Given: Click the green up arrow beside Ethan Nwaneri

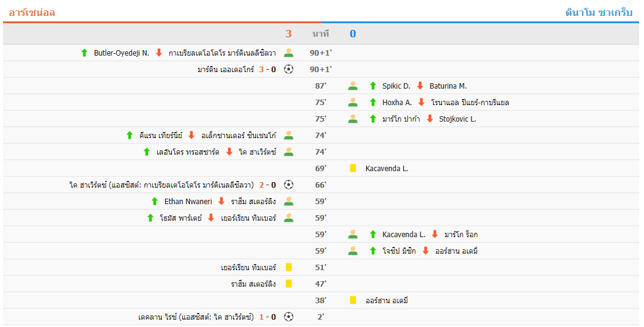Looking at the screenshot, I should click(x=155, y=202).
